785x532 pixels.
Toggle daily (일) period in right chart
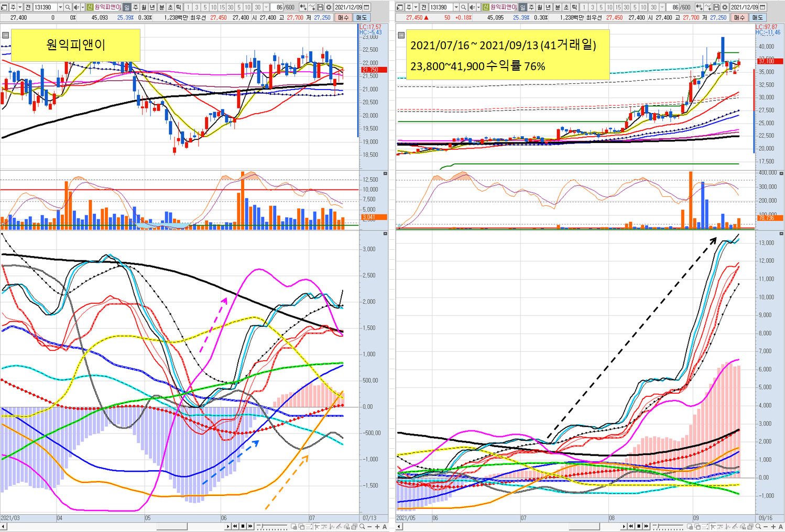click(x=522, y=7)
